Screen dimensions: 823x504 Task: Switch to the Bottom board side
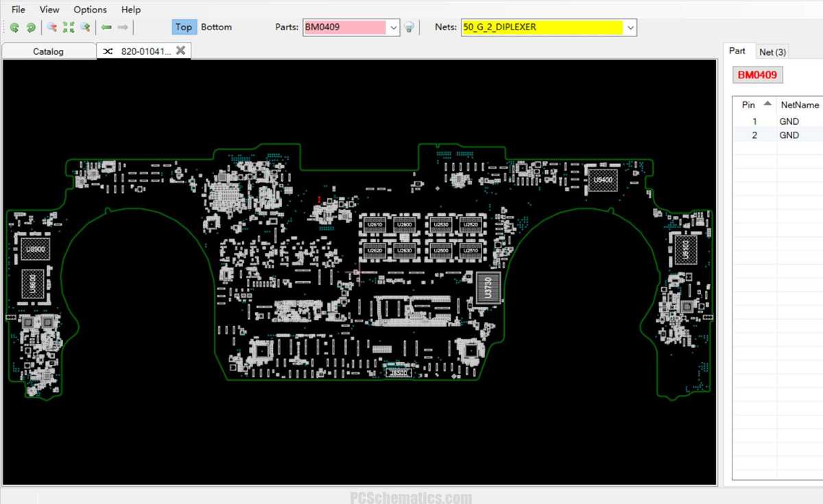[216, 27]
